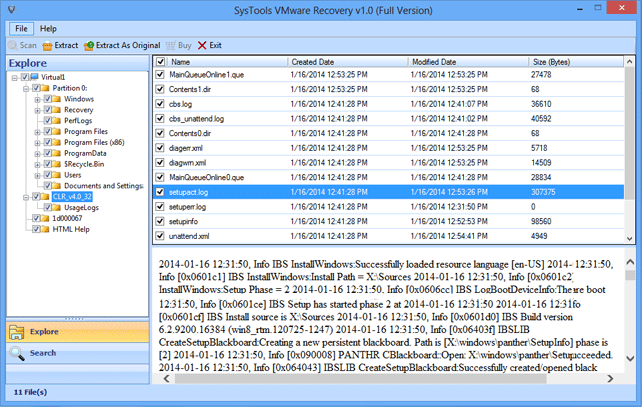Image resolution: width=642 pixels, height=407 pixels.
Task: Click the PerfLogs folder icon
Action: click(57, 120)
